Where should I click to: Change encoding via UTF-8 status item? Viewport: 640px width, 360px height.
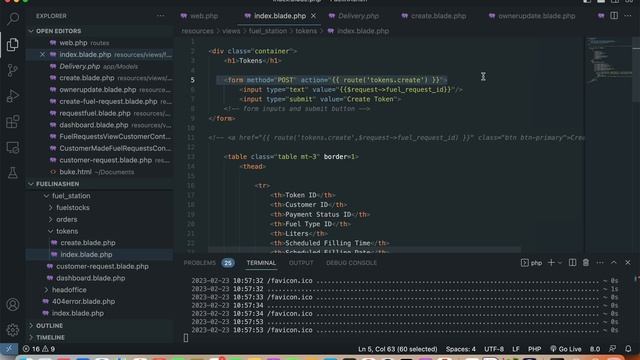coord(494,349)
